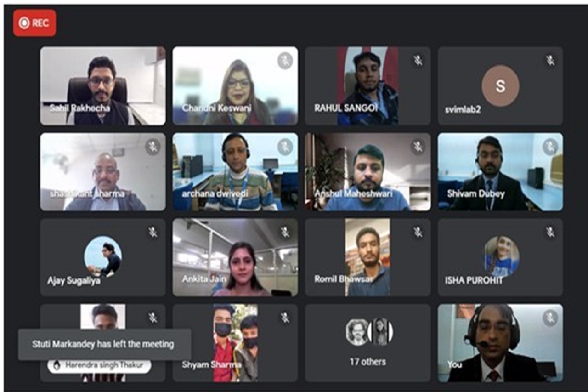
Task: Click the svimlab2 avatar circle with S
Action: 500,86
